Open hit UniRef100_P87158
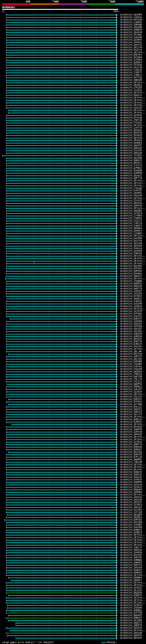This screenshot has height=644, width=146. click(x=131, y=20)
